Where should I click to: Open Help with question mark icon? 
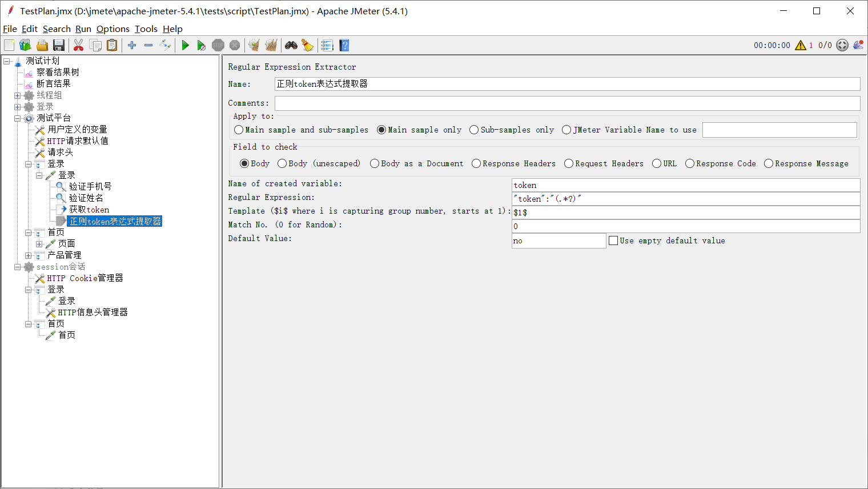344,45
